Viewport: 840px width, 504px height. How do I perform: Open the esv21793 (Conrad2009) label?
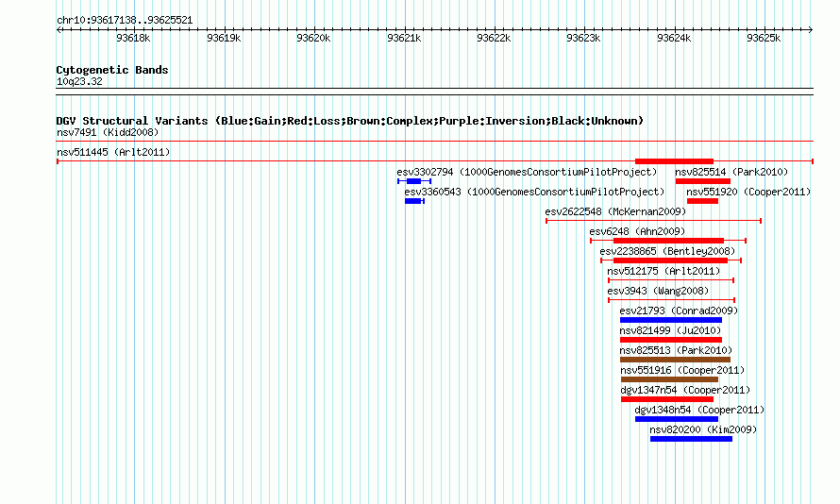coord(679,311)
